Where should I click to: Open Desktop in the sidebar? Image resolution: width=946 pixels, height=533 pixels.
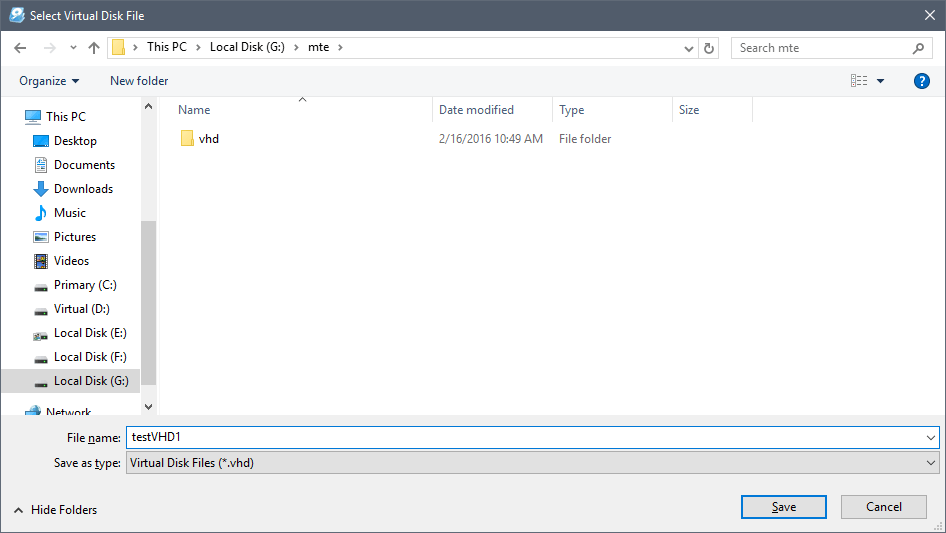pos(75,141)
